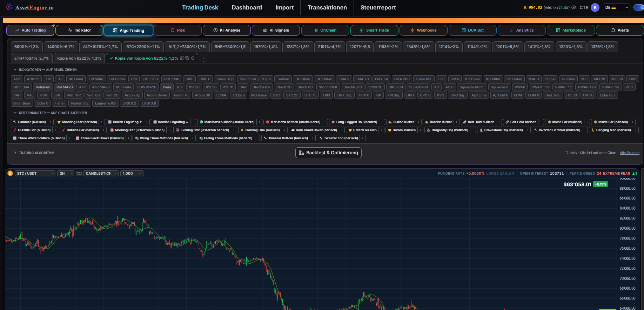Open the Alerts section
This screenshot has width=644, height=310.
pos(619,30)
